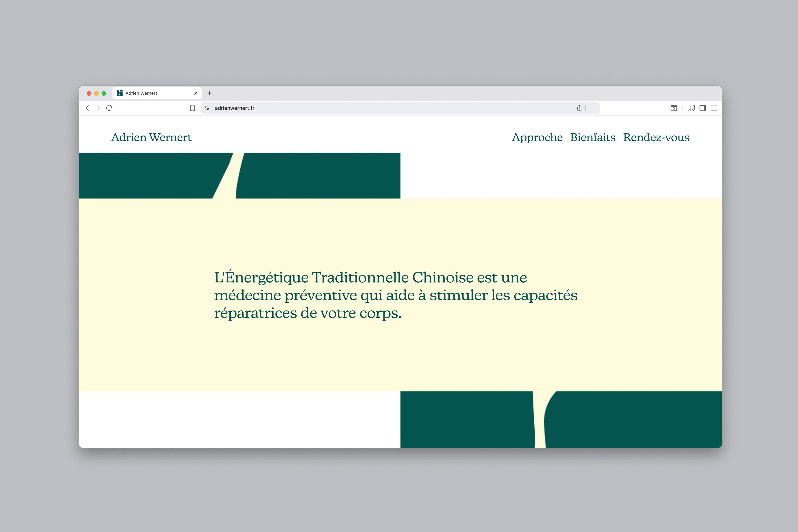Go to the Approche section
The width and height of the screenshot is (798, 532).
pyautogui.click(x=537, y=137)
